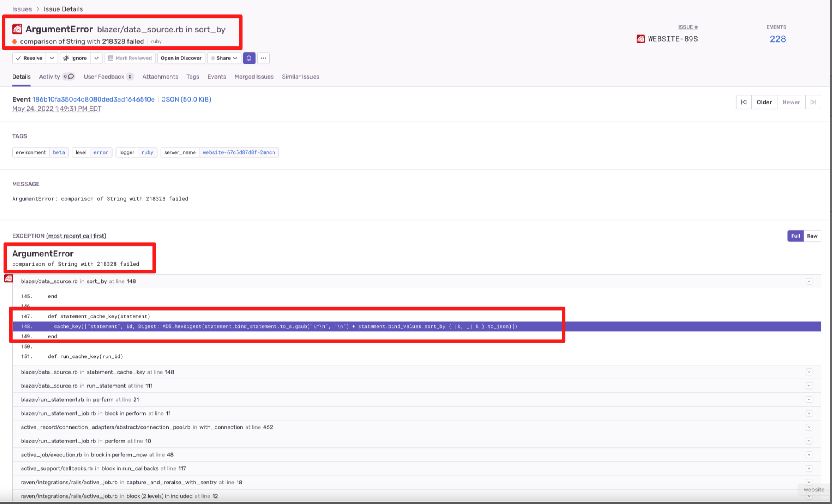832x504 pixels.
Task: Click the mute icon on the Ignore button
Action: [66, 58]
